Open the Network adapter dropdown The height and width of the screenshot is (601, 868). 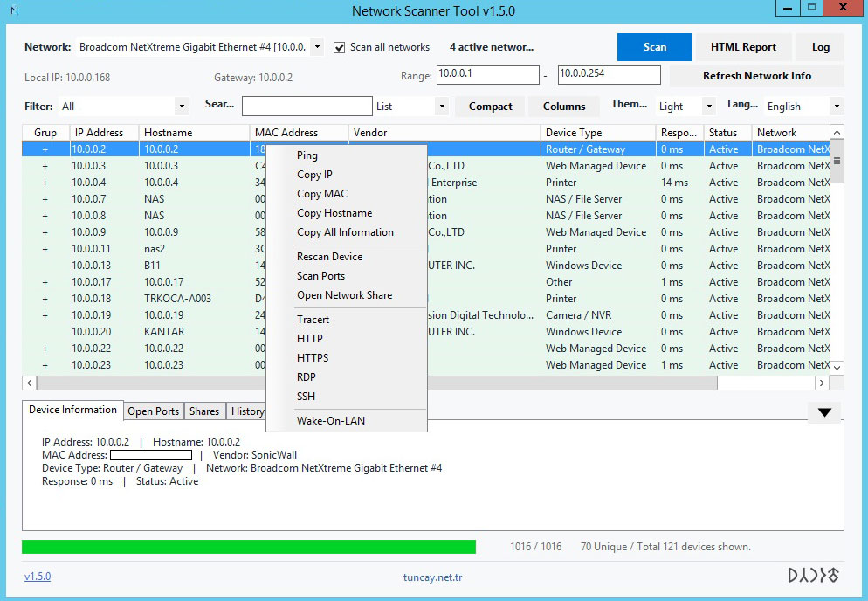click(x=317, y=47)
